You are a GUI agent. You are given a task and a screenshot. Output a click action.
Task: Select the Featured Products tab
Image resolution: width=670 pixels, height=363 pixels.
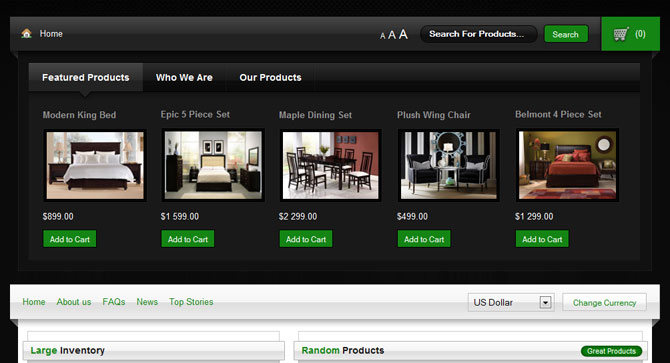point(85,77)
